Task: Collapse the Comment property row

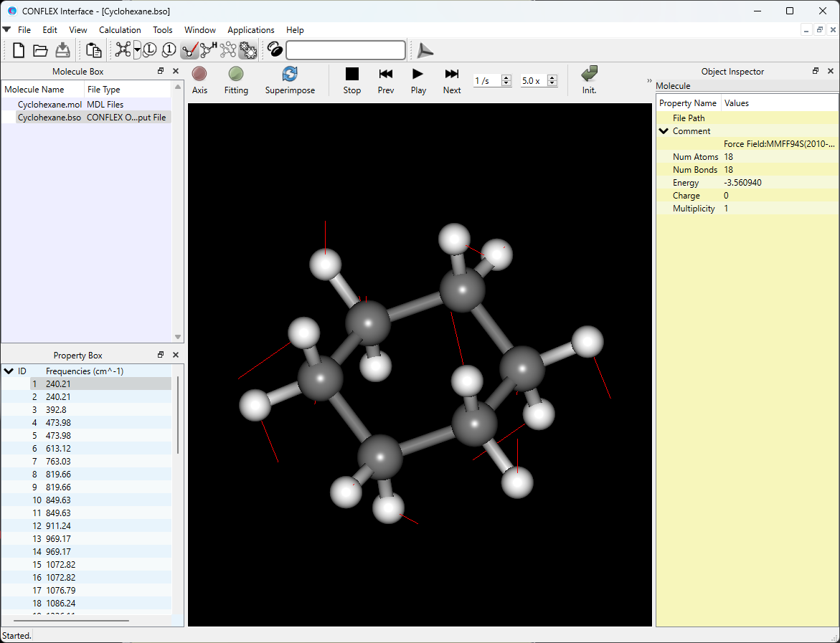Action: click(x=664, y=131)
